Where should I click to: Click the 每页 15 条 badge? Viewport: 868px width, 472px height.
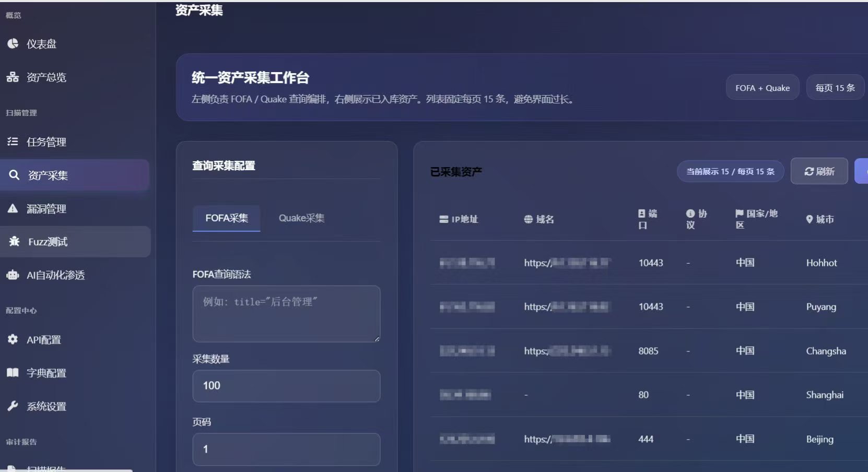click(x=835, y=88)
